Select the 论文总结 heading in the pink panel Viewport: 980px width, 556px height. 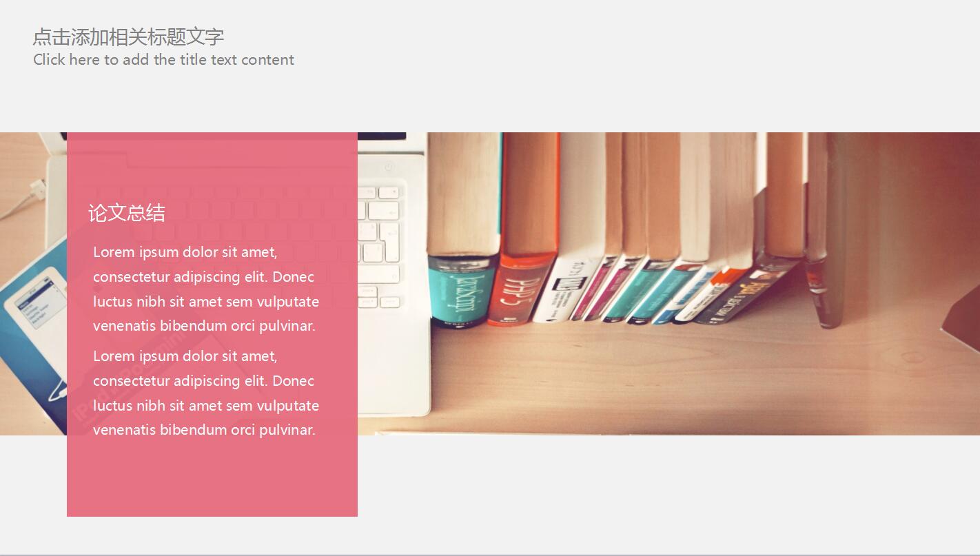tap(127, 213)
